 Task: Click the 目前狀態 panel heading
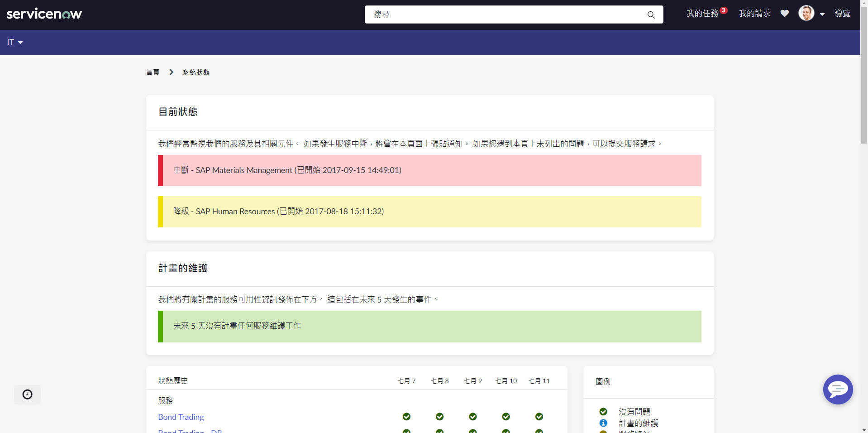178,112
